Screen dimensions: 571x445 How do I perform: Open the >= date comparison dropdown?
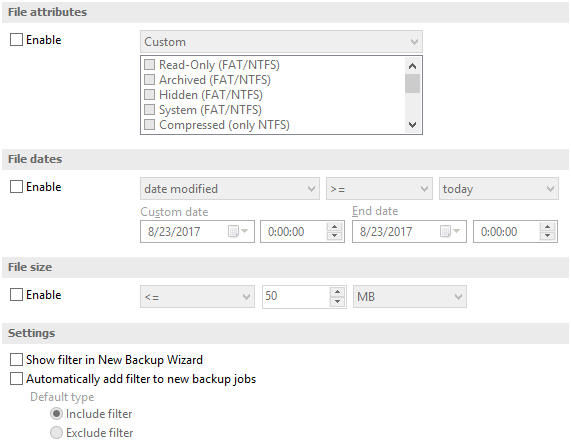(379, 189)
